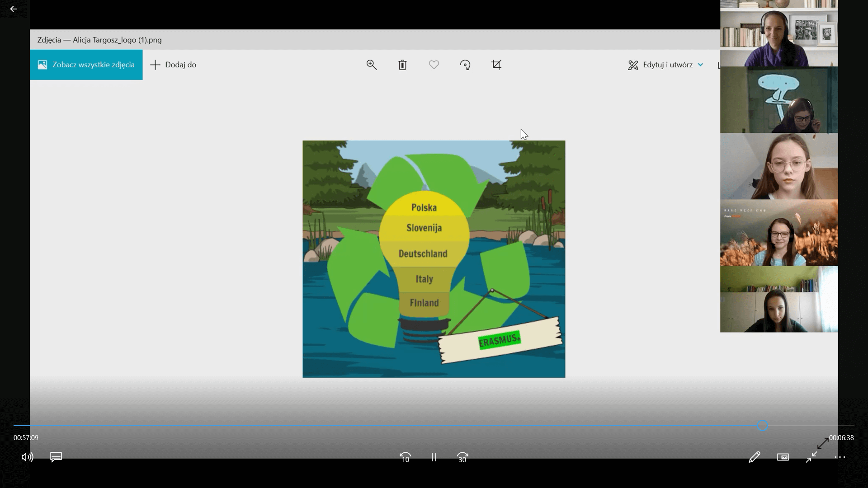Viewport: 868px width, 488px height.
Task: Click the video seek bar handle
Action: point(763,426)
